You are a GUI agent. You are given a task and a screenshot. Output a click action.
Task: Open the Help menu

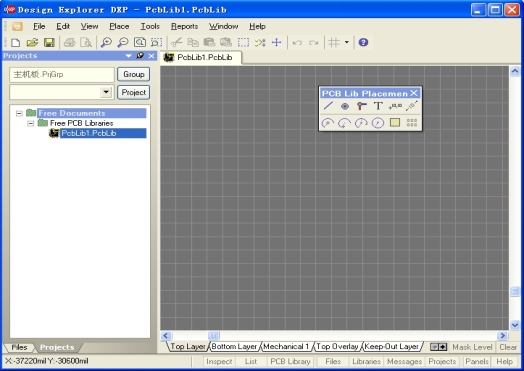click(257, 26)
